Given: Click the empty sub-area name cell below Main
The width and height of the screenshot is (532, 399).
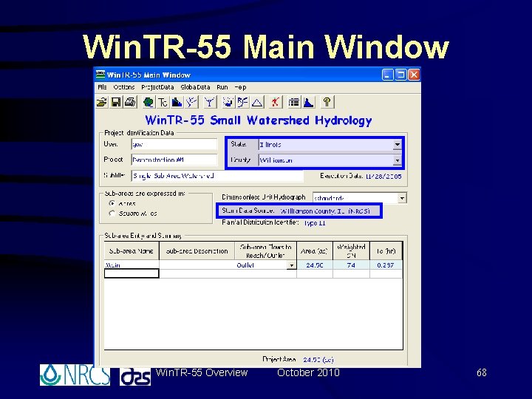Looking at the screenshot, I should coord(132,273).
